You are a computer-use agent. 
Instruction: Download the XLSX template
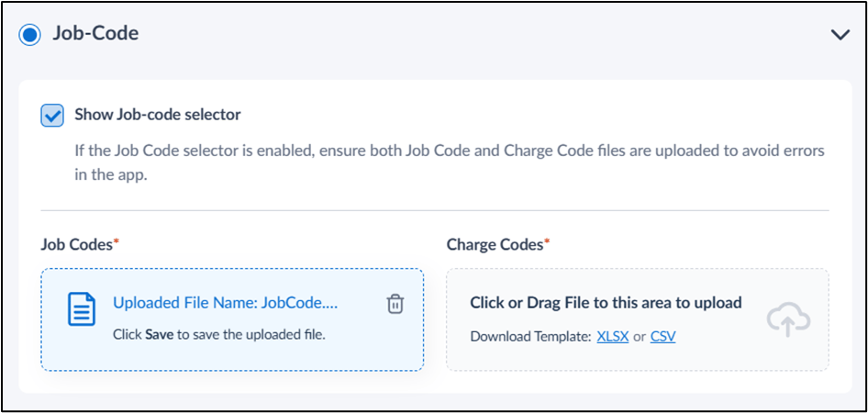click(x=613, y=337)
